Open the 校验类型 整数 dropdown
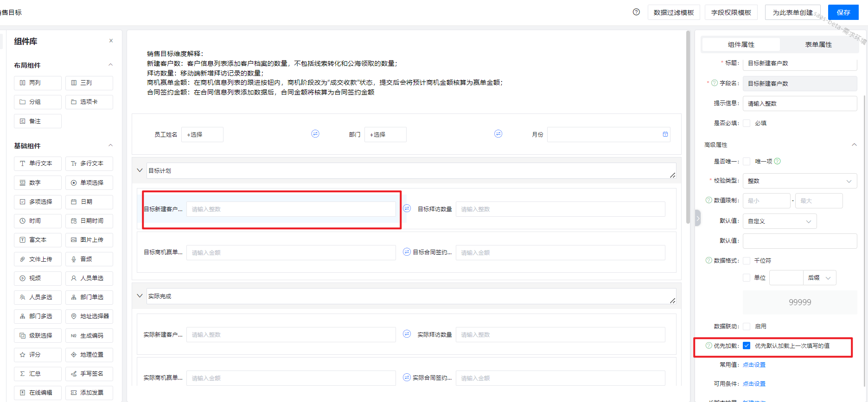The height and width of the screenshot is (402, 868). (800, 181)
